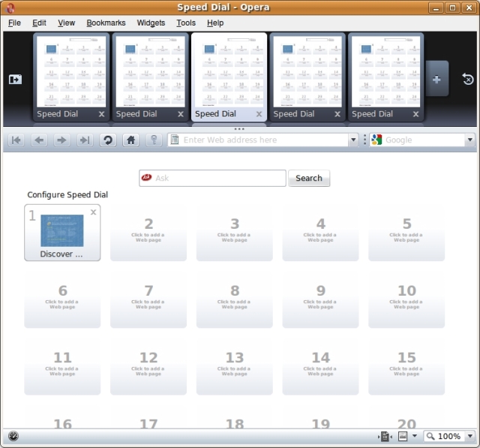This screenshot has width=480, height=448.
Task: Click the zoom magnifier icon
Action: click(x=430, y=436)
